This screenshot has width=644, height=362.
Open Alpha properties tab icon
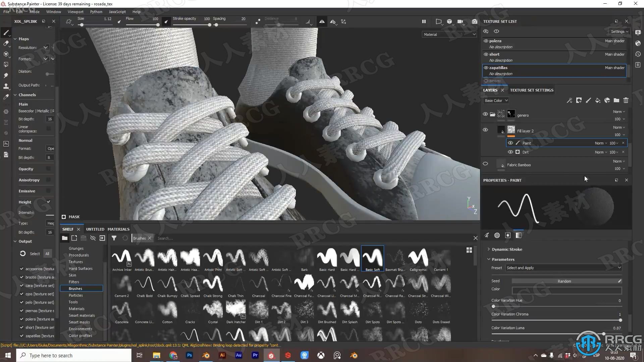click(497, 235)
